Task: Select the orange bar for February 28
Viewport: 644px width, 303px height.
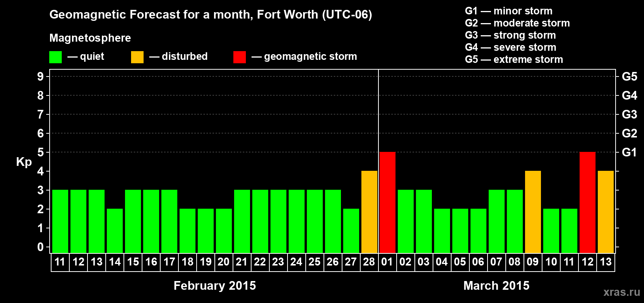Action: pos(369,212)
